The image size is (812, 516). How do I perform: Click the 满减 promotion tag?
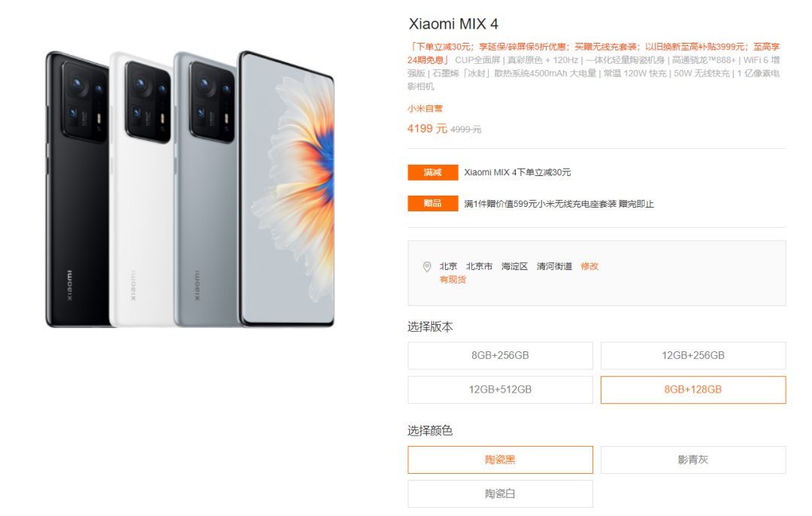click(432, 172)
